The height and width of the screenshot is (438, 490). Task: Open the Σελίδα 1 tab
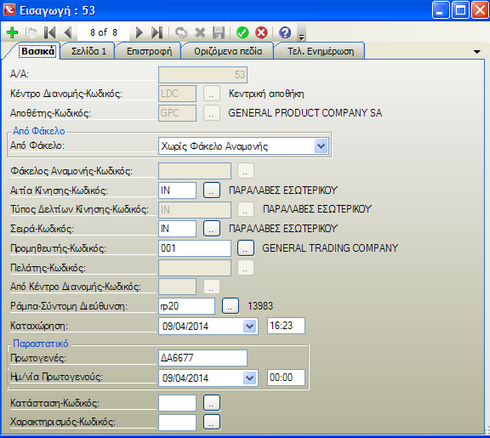(89, 51)
